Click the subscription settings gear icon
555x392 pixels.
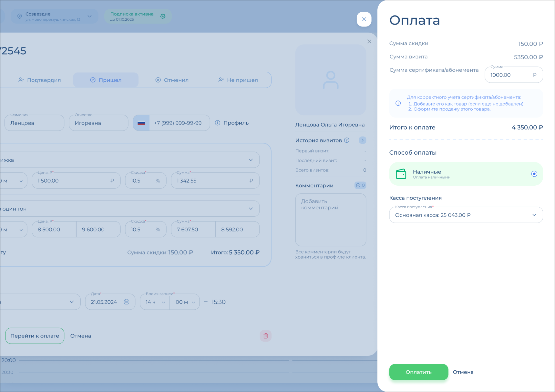[163, 16]
